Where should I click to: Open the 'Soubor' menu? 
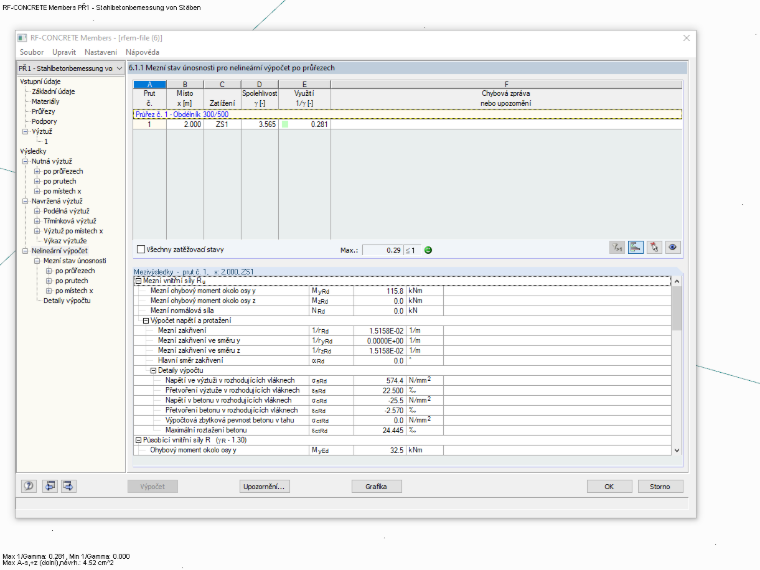(x=32, y=52)
